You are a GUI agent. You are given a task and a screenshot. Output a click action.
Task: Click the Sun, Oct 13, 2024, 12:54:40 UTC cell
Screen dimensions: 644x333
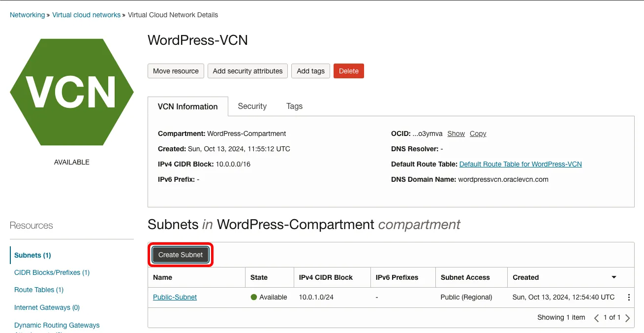pyautogui.click(x=563, y=297)
